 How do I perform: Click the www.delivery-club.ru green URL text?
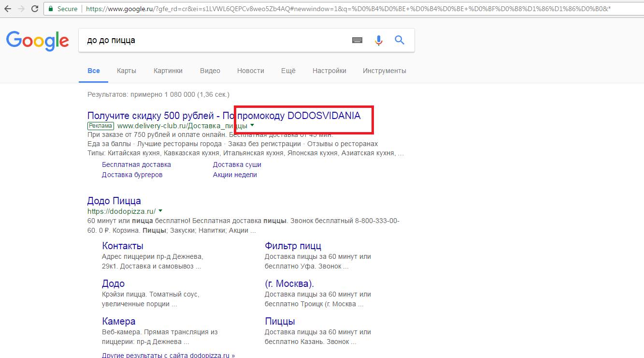182,126
